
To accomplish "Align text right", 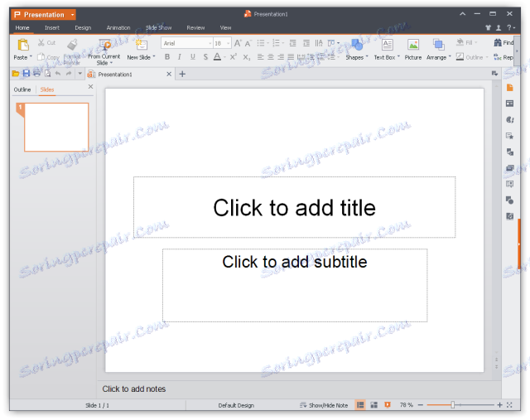I will 281,57.
